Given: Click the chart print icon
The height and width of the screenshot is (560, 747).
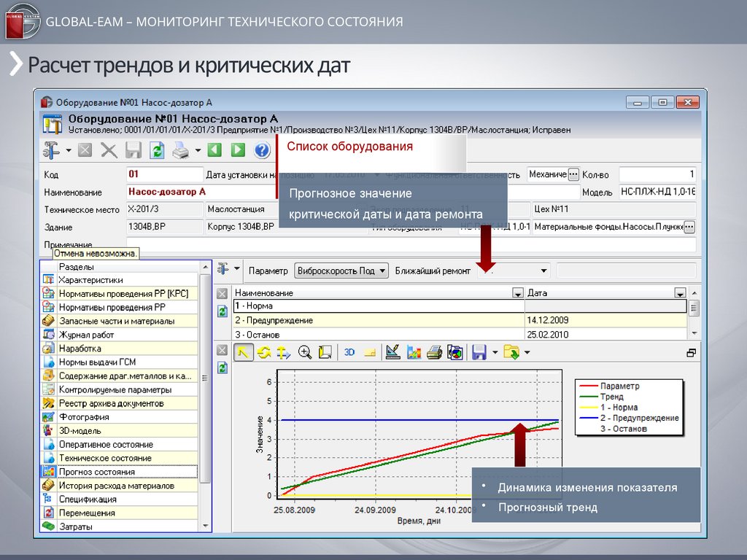Looking at the screenshot, I should click(435, 352).
